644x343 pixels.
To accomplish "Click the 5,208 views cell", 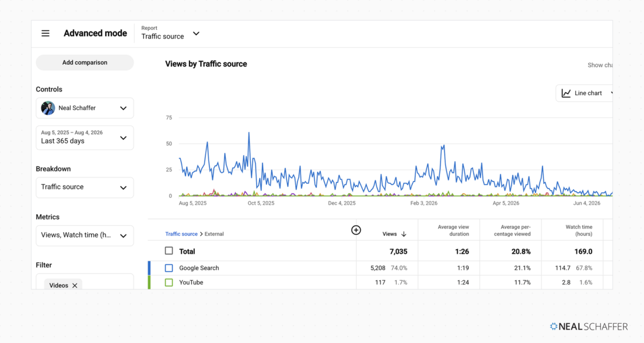I will click(x=378, y=268).
